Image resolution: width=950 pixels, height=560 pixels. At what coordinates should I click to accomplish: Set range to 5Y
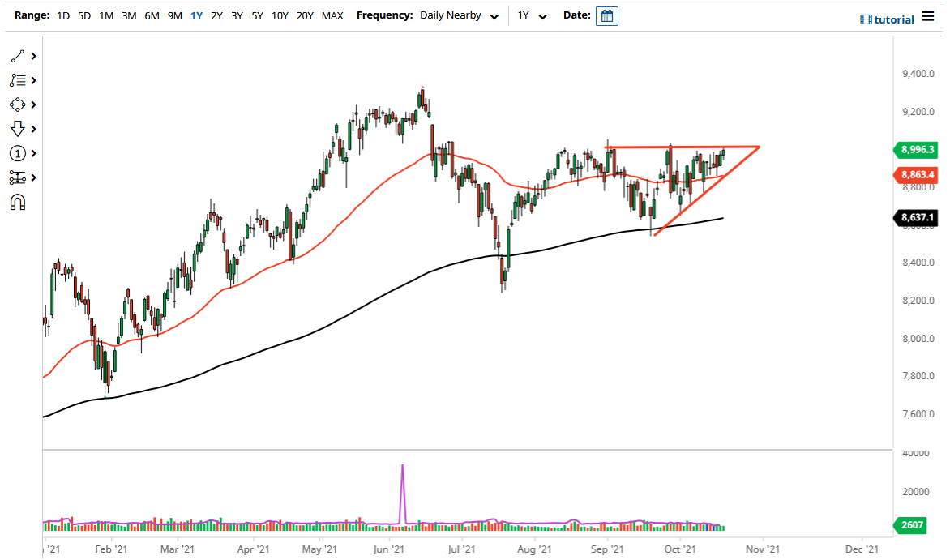[x=257, y=15]
